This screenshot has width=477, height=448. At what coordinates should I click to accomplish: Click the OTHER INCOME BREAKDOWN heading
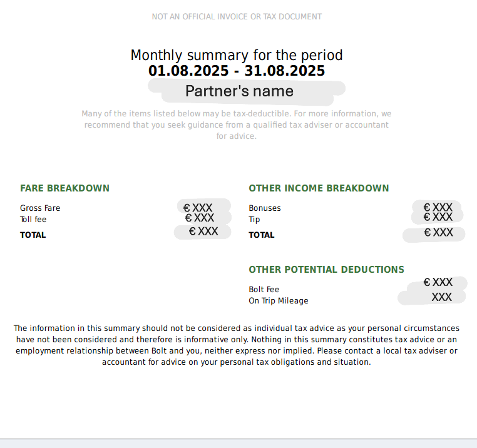tap(319, 188)
